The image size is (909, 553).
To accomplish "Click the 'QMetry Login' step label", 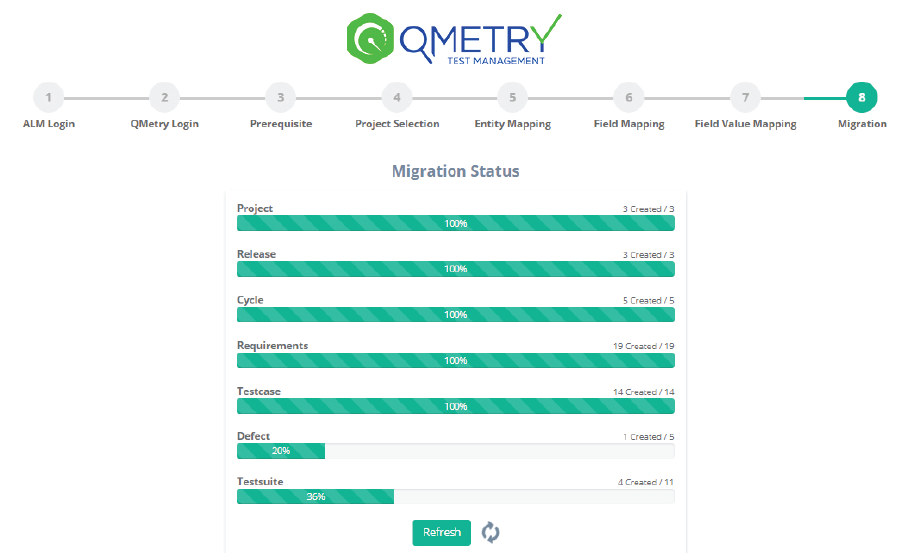I will [165, 124].
